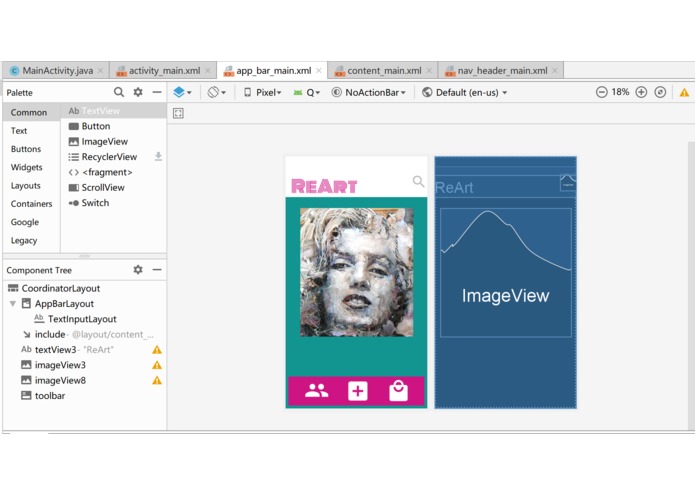Image resolution: width=695 pixels, height=494 pixels.
Task: Click the zoom to fit screen icon
Action: point(660,92)
